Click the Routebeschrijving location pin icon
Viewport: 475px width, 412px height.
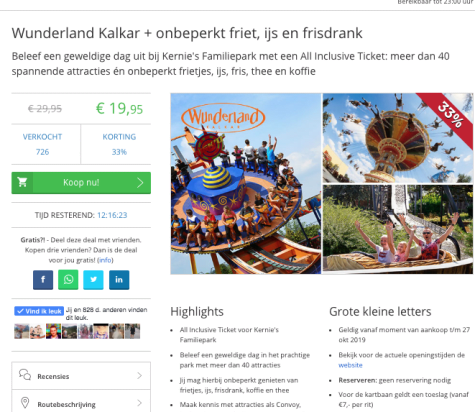[x=25, y=403]
